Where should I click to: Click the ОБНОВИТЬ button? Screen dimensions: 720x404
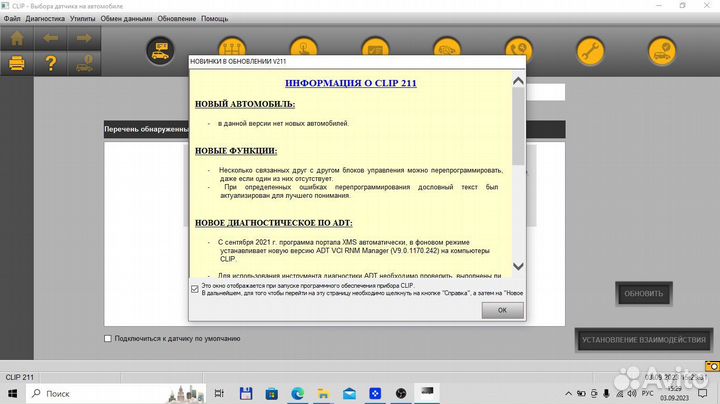[643, 294]
